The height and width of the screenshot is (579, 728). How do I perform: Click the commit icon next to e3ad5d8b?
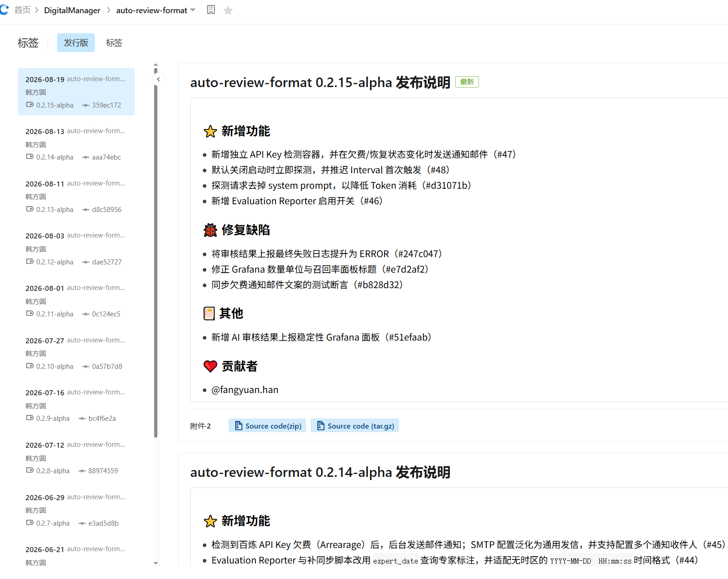[x=82, y=523]
